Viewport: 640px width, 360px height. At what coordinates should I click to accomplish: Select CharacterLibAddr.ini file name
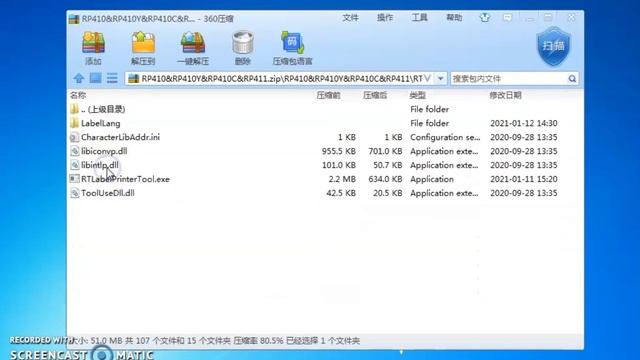tap(120, 137)
